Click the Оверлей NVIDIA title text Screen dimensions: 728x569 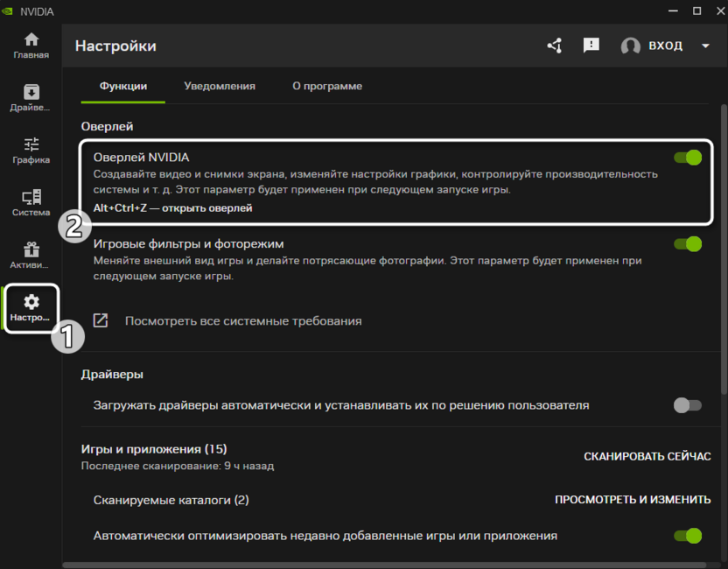point(141,158)
